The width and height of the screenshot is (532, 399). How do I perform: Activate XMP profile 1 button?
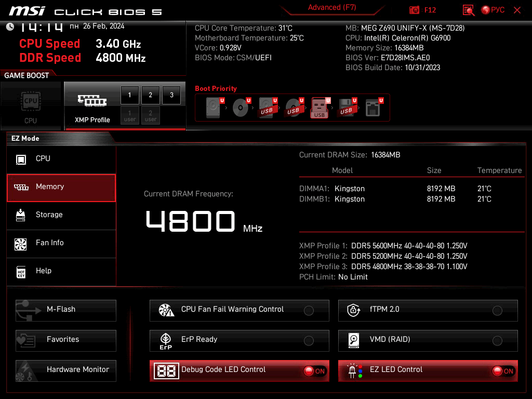coord(129,95)
